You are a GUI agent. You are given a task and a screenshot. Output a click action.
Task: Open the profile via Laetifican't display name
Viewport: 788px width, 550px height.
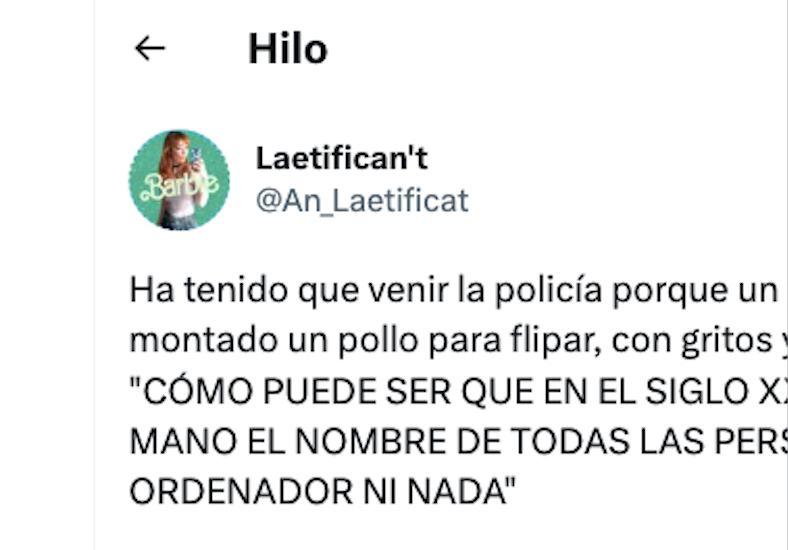tap(342, 158)
